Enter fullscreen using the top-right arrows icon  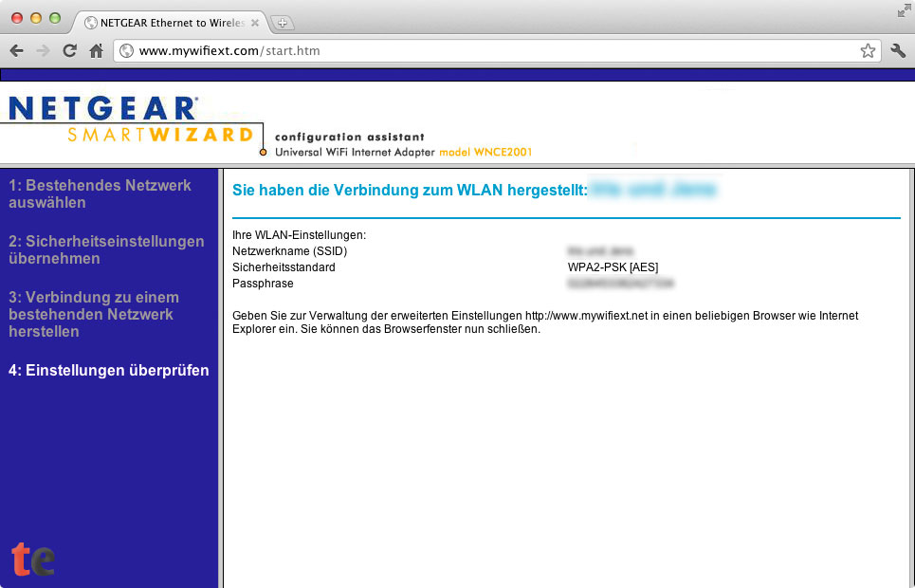pos(903,9)
